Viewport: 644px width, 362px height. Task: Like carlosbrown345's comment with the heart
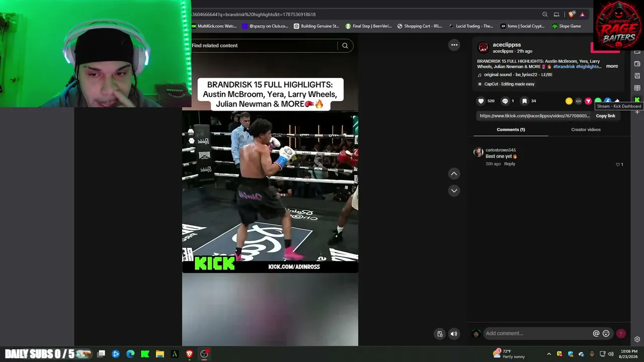coord(618,164)
